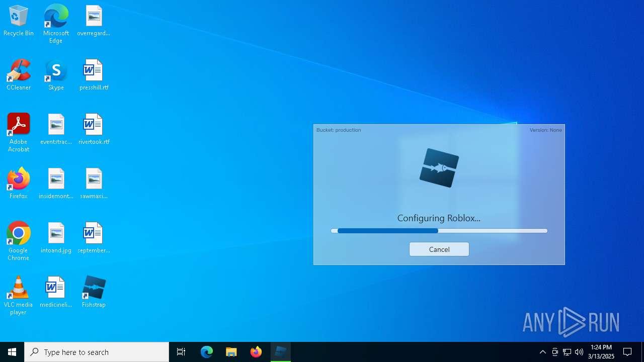Select the 'Configuring Roblox...' status text
This screenshot has height=362, width=644.
click(439, 218)
